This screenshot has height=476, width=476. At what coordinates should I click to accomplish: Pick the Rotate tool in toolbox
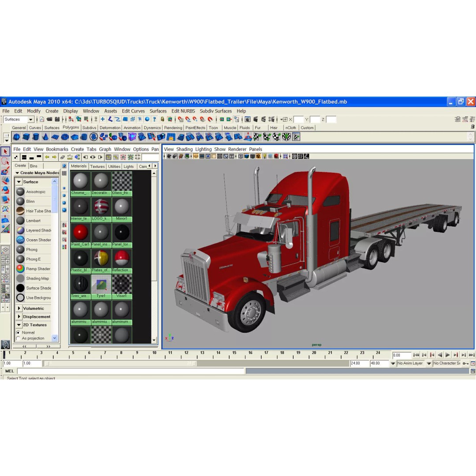point(5,190)
